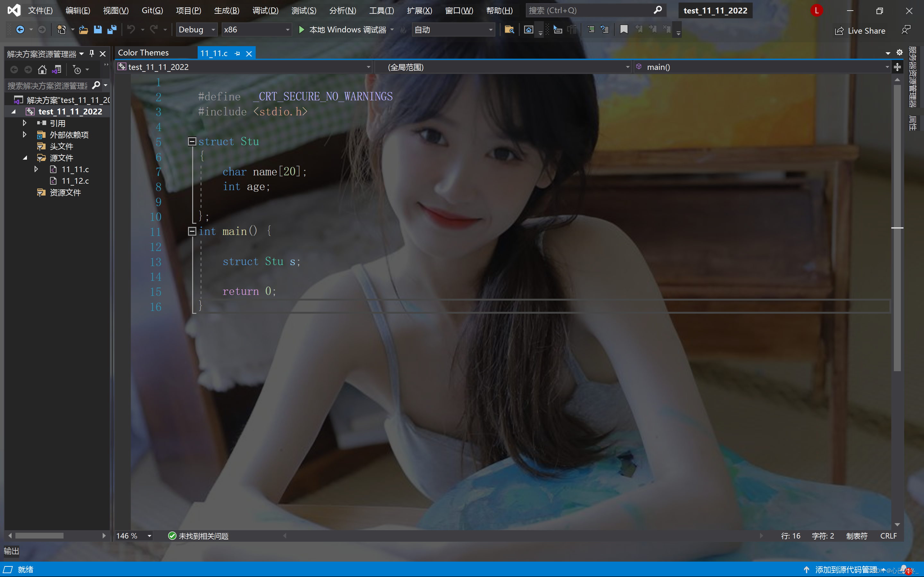The width and height of the screenshot is (924, 577).
Task: Click the Toggle Bookmark icon
Action: (623, 30)
